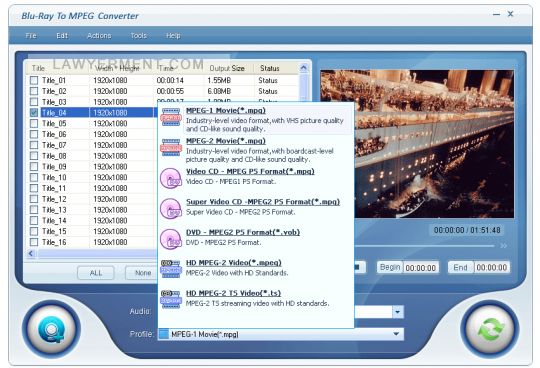
Task: Click the Super Video CD disc icon
Action: coord(171,208)
